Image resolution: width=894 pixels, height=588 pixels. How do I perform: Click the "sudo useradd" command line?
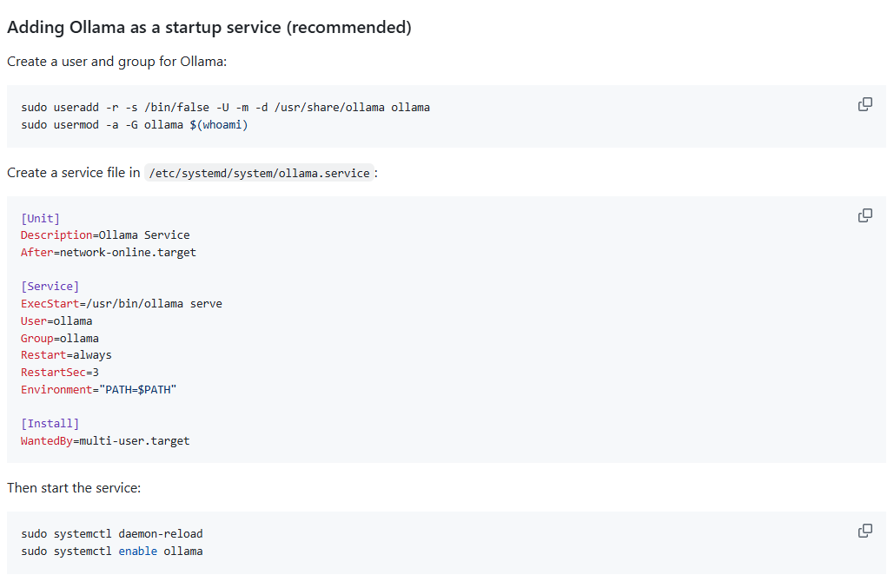pyautogui.click(x=225, y=107)
